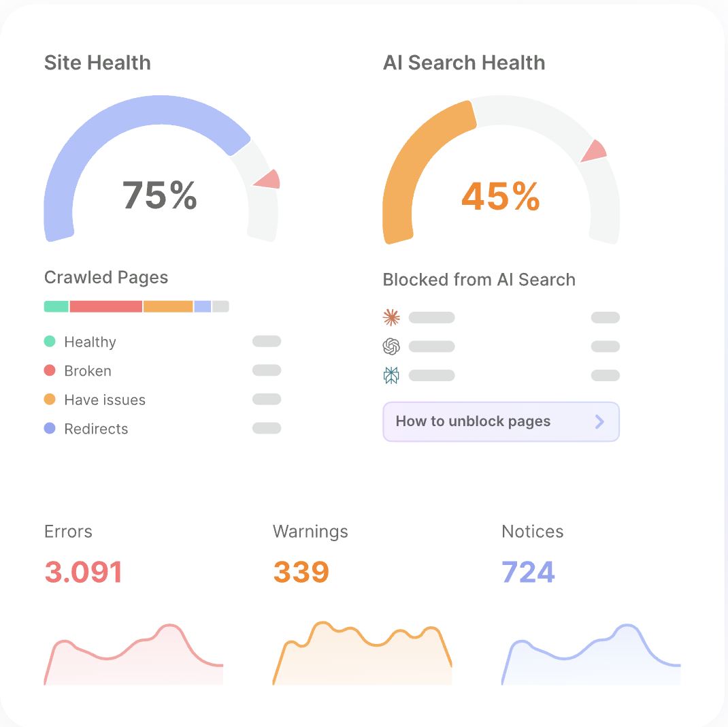The image size is (728, 727).
Task: Click the name placeholder beside ChatGPT icon
Action: pyautogui.click(x=432, y=346)
